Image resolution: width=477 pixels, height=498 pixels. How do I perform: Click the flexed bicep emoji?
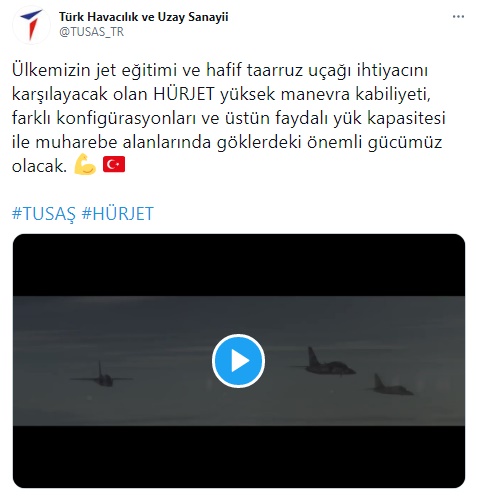click(85, 165)
